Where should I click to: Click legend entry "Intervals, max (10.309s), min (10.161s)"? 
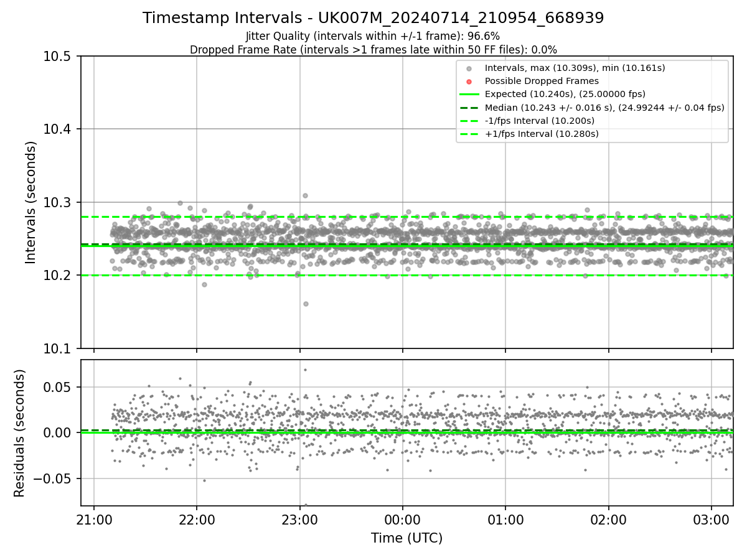click(x=575, y=68)
